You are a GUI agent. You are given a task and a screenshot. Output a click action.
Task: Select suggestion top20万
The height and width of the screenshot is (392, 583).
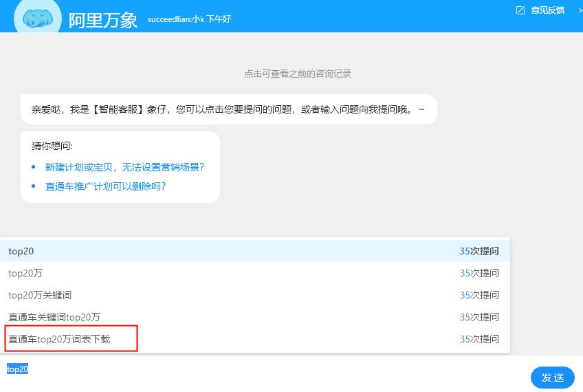(254, 273)
